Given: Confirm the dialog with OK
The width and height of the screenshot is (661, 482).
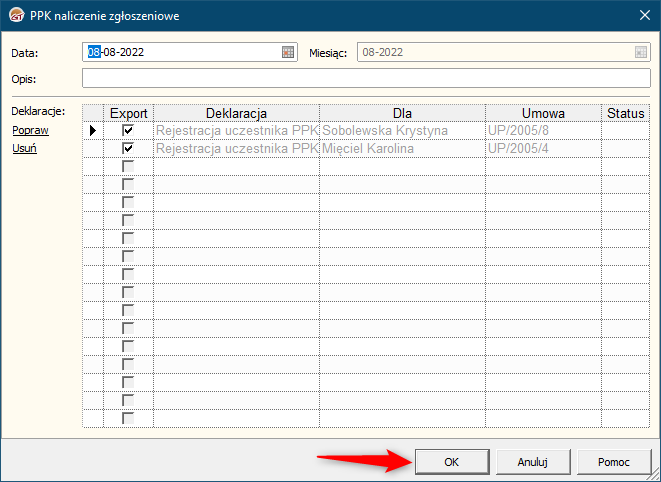Looking at the screenshot, I should (x=452, y=462).
